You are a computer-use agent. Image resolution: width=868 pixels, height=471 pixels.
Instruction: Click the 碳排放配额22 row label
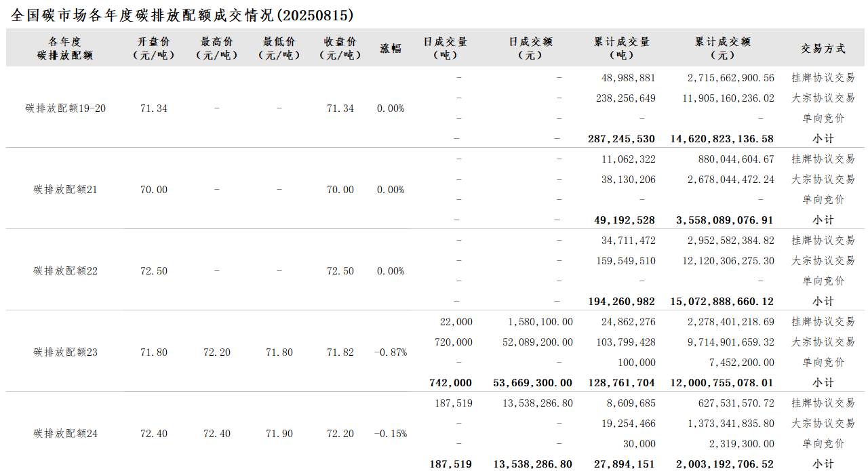(x=66, y=271)
